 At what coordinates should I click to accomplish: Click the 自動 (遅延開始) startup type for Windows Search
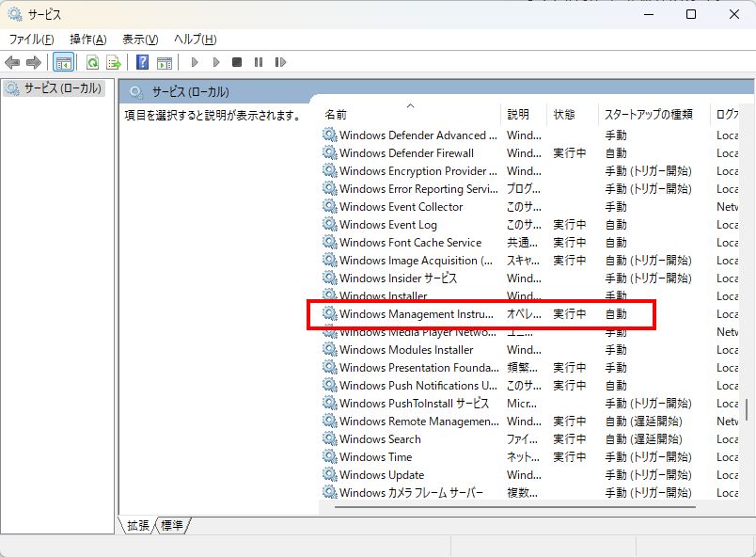(644, 438)
